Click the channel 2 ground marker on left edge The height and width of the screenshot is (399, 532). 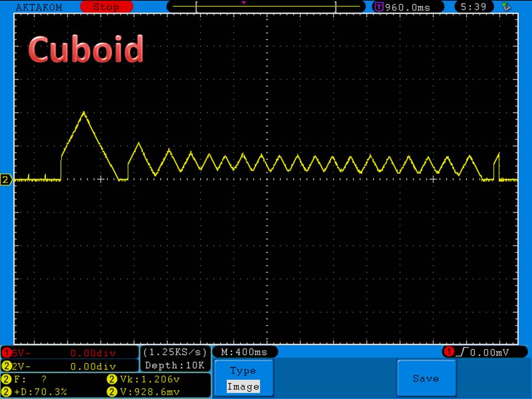tap(7, 180)
